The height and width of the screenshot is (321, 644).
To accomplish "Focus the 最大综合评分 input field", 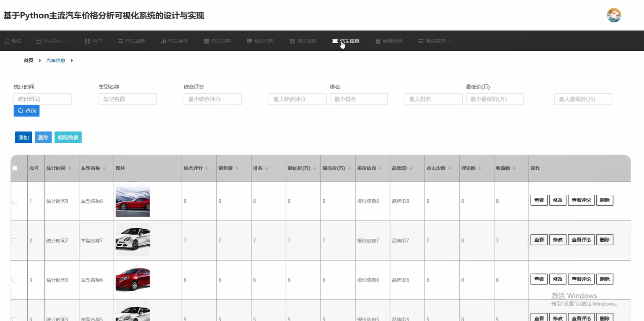I will [297, 99].
